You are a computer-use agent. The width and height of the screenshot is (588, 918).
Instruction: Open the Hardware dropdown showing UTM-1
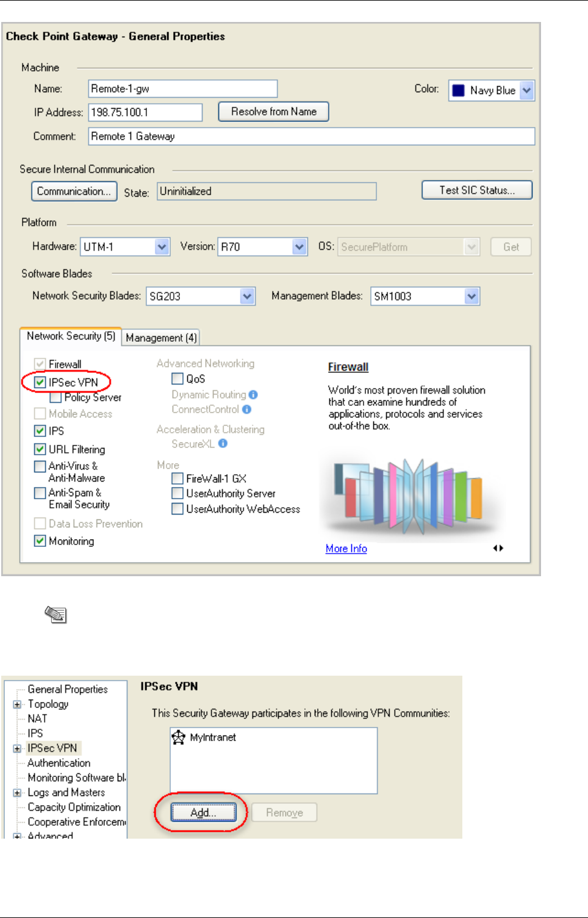coord(162,247)
